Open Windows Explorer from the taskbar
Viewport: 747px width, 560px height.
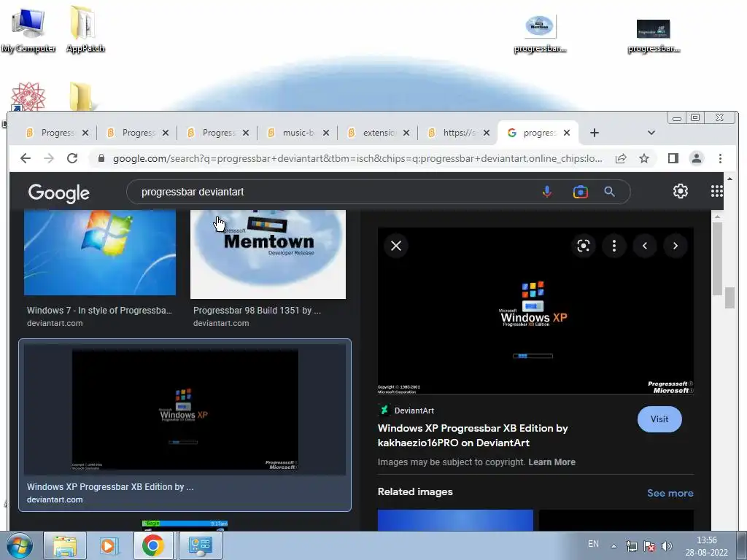[x=65, y=545]
